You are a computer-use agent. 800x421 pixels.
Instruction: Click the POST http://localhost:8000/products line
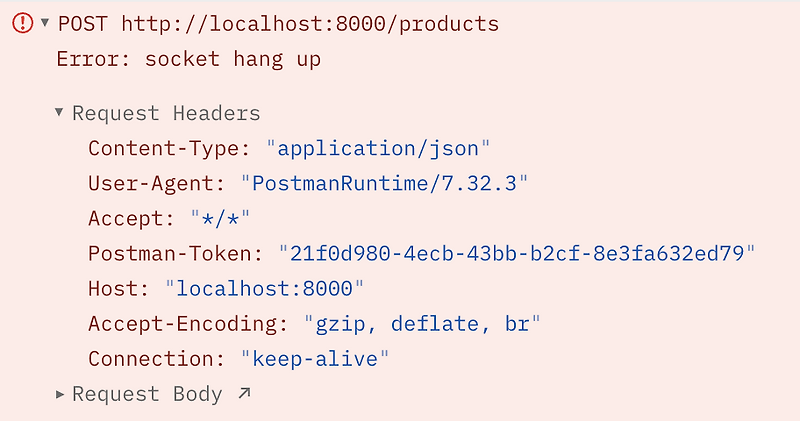(x=279, y=24)
